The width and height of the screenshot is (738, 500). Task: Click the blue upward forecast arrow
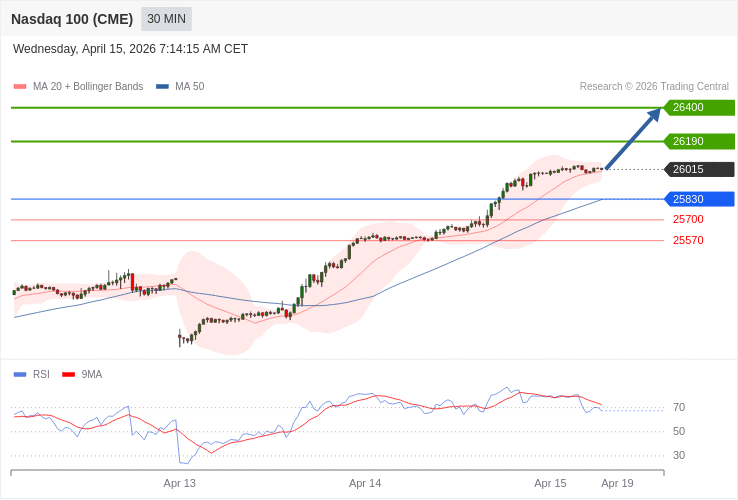click(632, 139)
